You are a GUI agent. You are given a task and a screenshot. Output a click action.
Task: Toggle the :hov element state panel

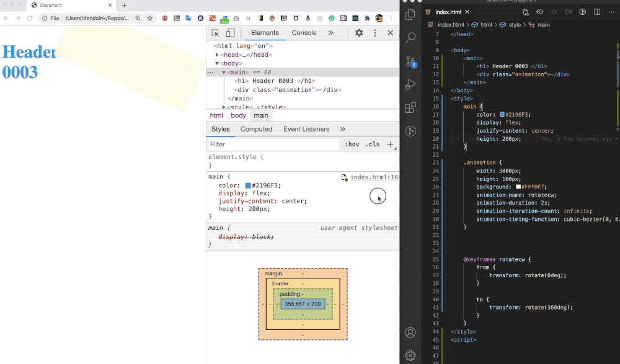click(352, 144)
